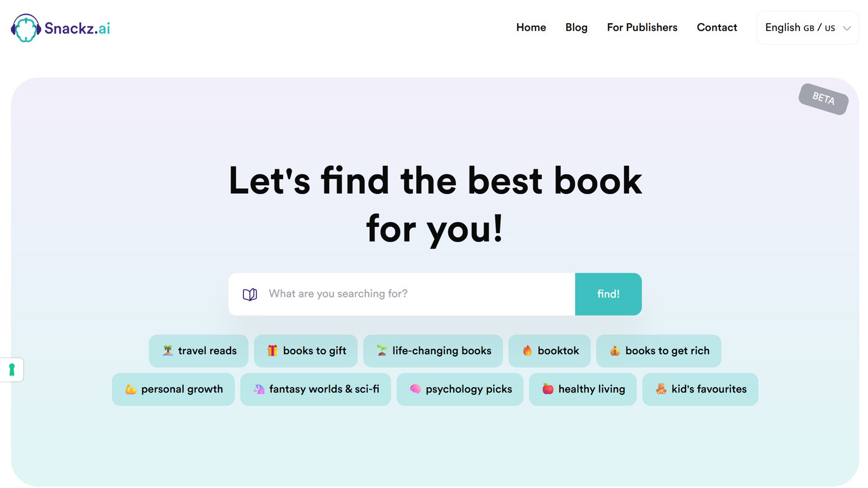Select the books to gift chip
This screenshot has height=488, width=868.
pos(306,351)
